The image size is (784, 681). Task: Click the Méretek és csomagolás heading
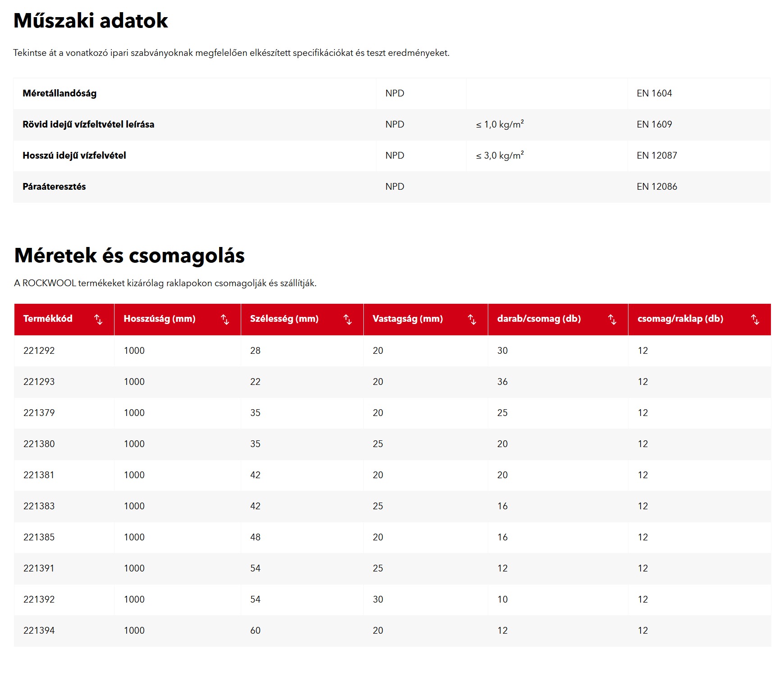tap(129, 255)
